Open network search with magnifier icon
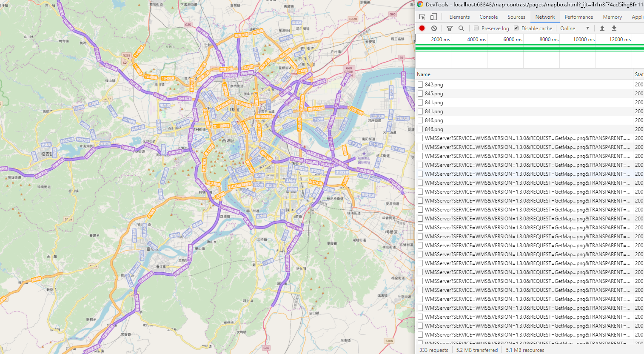The image size is (644, 354). point(461,29)
